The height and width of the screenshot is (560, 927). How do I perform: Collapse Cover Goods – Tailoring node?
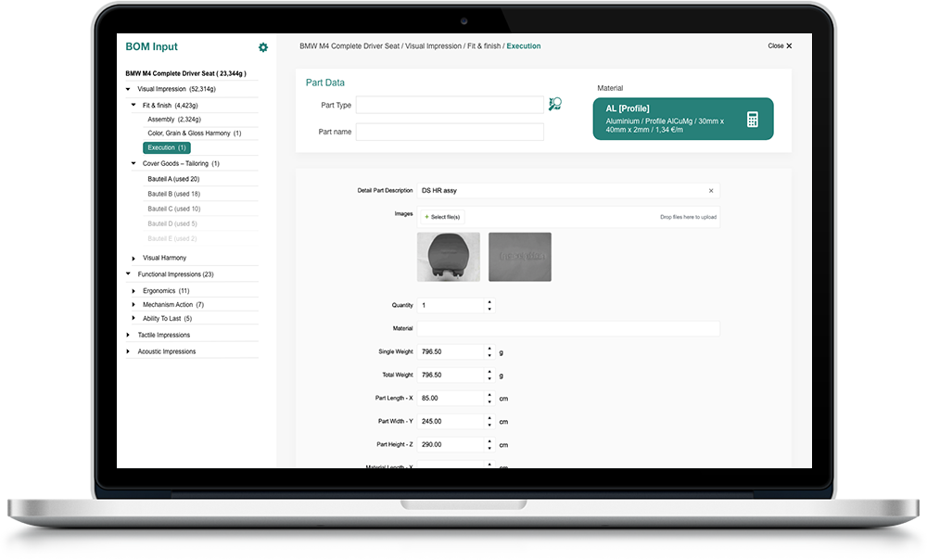133,163
